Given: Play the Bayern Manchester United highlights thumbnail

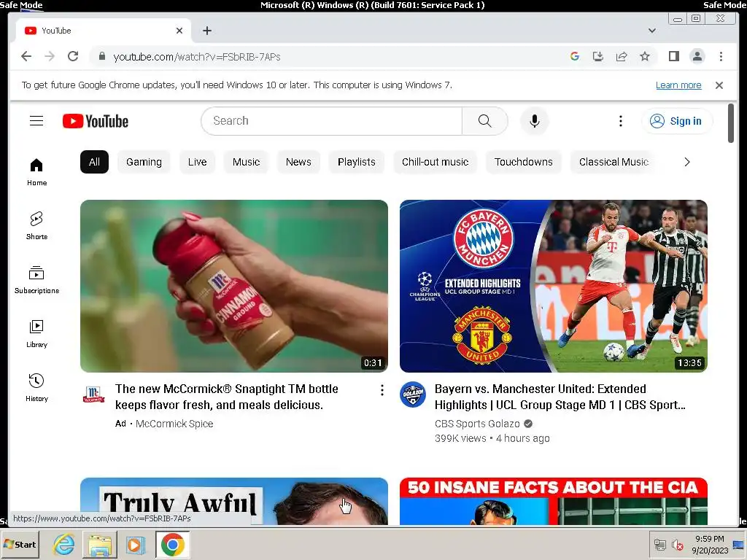Looking at the screenshot, I should 554,286.
